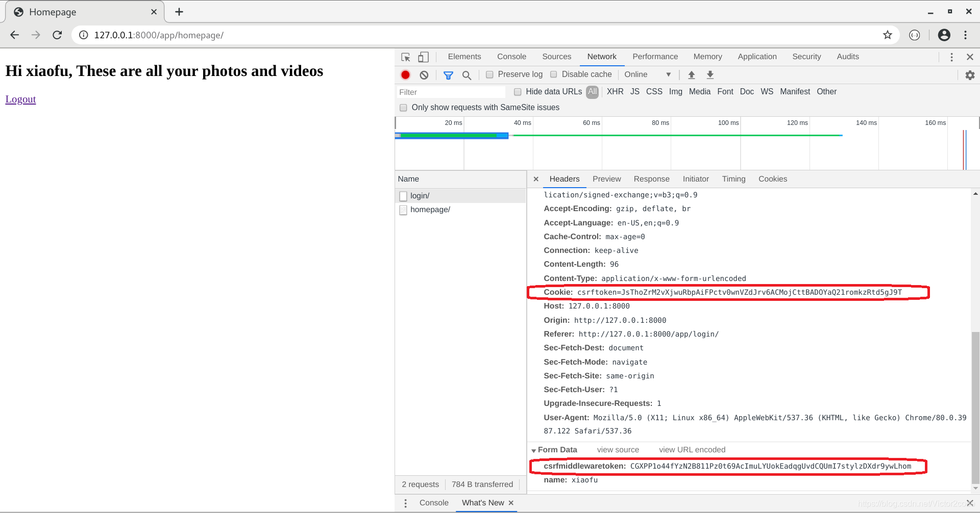Stop recording network log with red button
The height and width of the screenshot is (513, 980).
[x=406, y=74]
